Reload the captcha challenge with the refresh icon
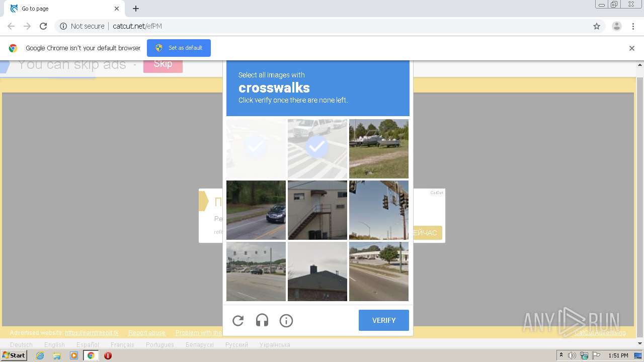The width and height of the screenshot is (644, 362). tap(238, 320)
